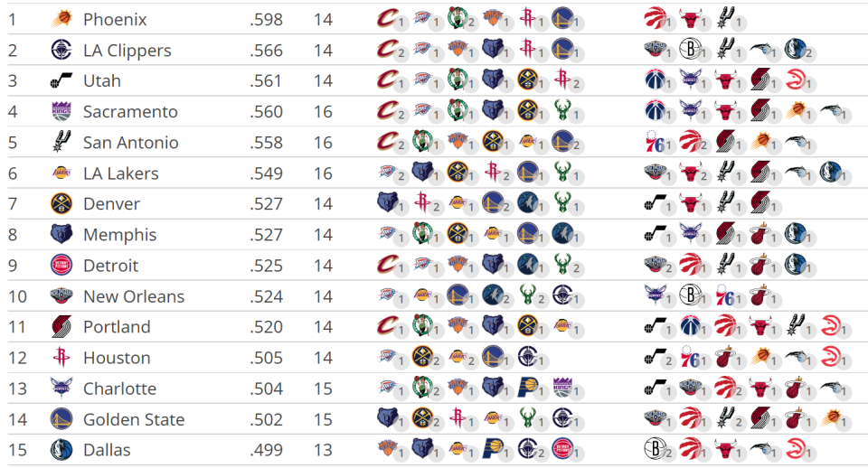Select the Trail Blazers logo beside Portland
The width and height of the screenshot is (868, 468).
[61, 327]
